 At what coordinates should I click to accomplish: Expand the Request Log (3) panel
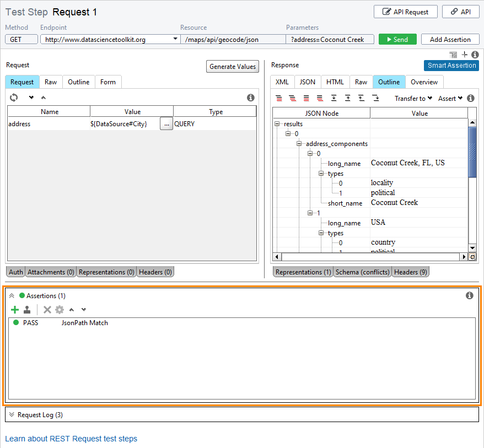tap(12, 415)
